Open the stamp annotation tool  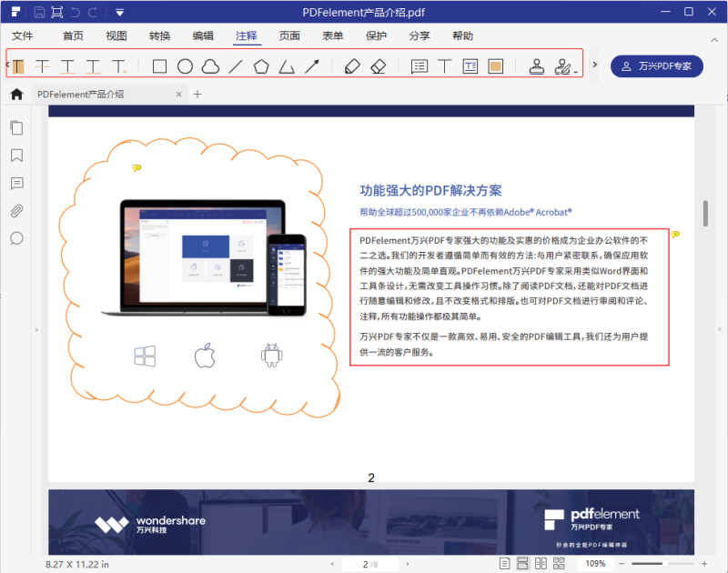point(538,65)
